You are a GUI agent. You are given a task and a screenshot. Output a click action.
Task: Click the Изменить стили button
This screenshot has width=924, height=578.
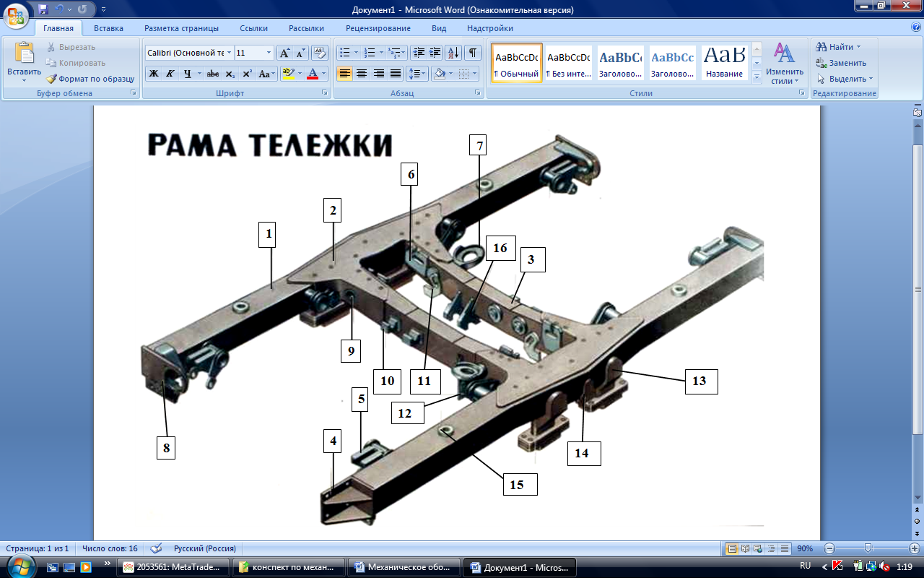point(784,64)
